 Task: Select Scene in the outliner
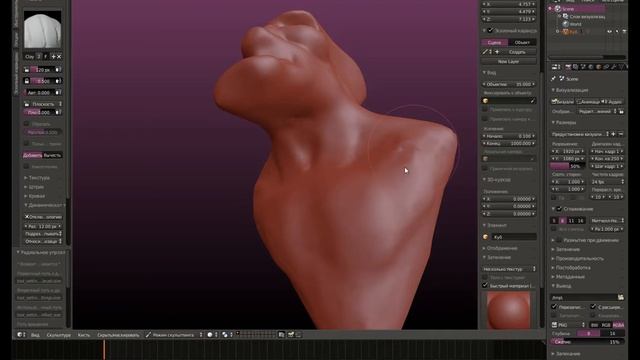567,9
